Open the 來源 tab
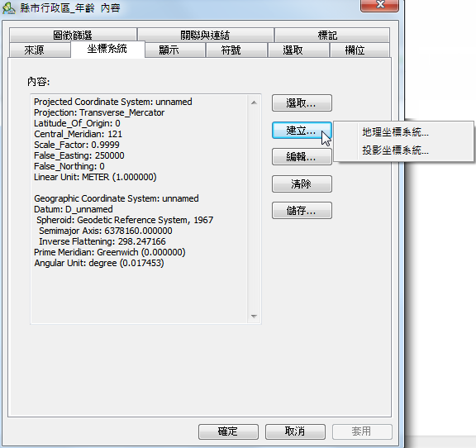This screenshot has width=476, height=448. [40, 50]
